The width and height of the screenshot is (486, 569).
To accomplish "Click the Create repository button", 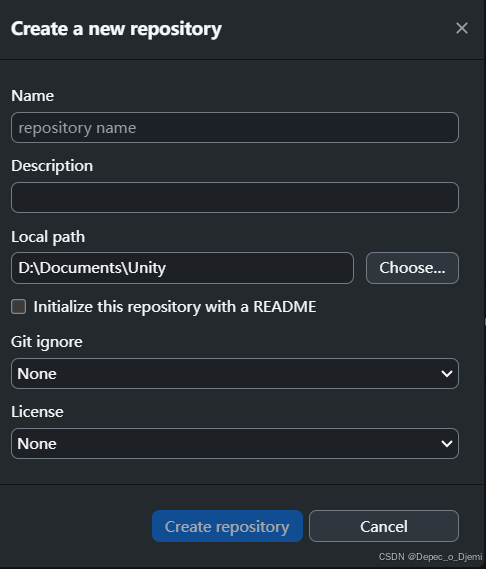I will (227, 526).
